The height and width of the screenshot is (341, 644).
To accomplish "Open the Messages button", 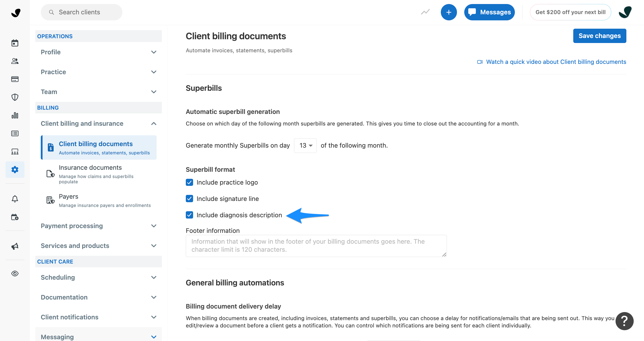I will [489, 12].
